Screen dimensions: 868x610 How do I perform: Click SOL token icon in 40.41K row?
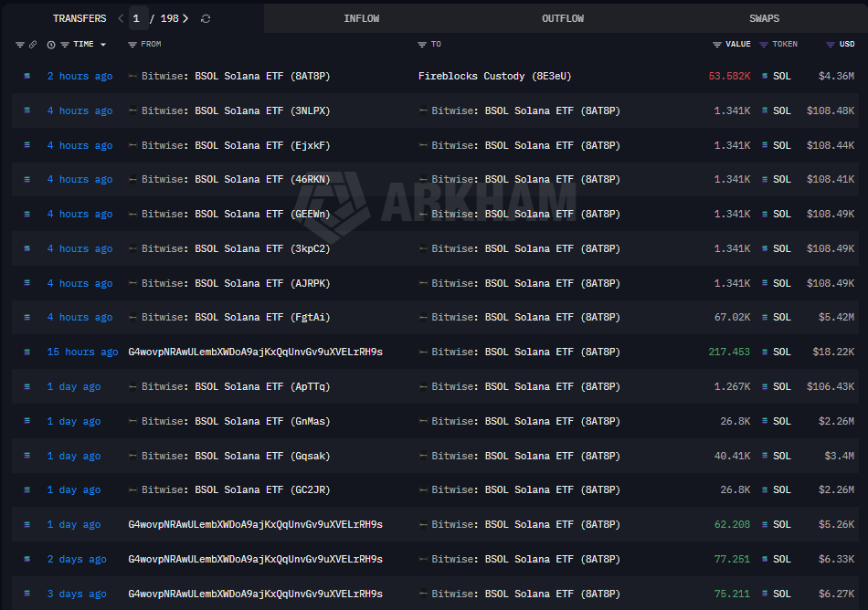click(x=765, y=456)
